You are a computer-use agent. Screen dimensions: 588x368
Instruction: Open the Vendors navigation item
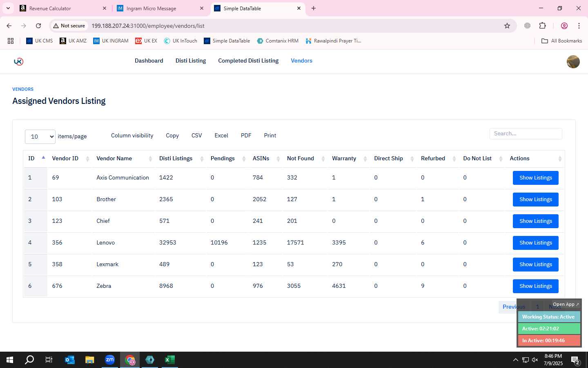pyautogui.click(x=301, y=61)
